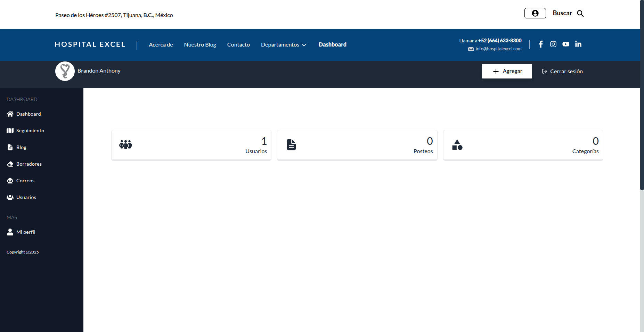This screenshot has height=332, width=644.
Task: Click the Categorías shapes icon
Action: [x=457, y=144]
